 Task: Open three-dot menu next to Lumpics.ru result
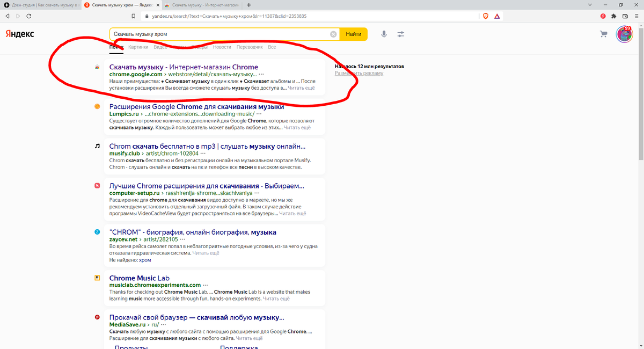coord(259,114)
